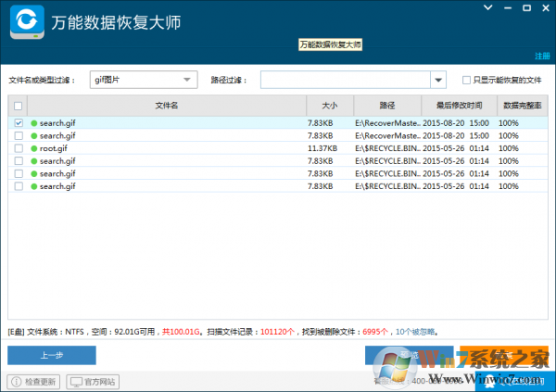Open the gif图片 file type dropdown
The image size is (556, 392).
tap(189, 80)
